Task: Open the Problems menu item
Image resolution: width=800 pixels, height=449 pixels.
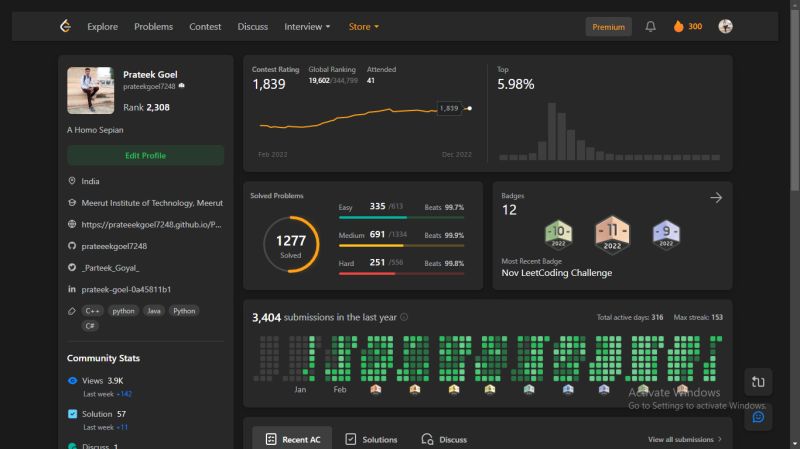Action: 154,27
